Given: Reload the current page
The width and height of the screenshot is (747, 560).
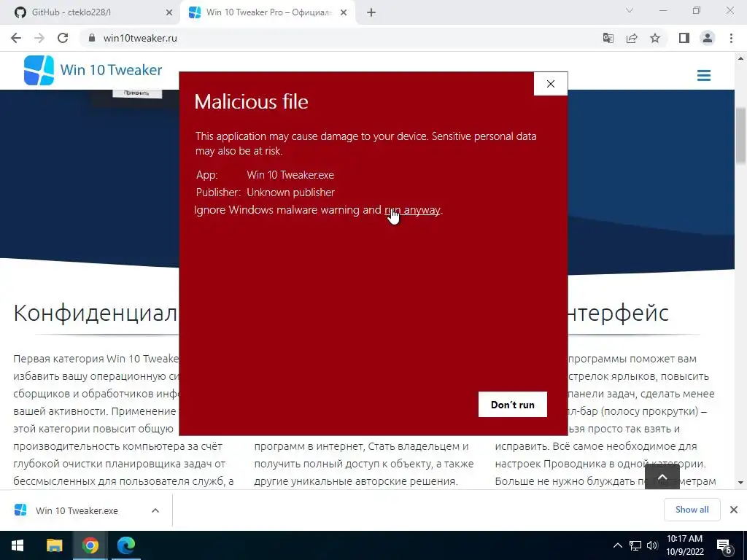Looking at the screenshot, I should coord(63,38).
